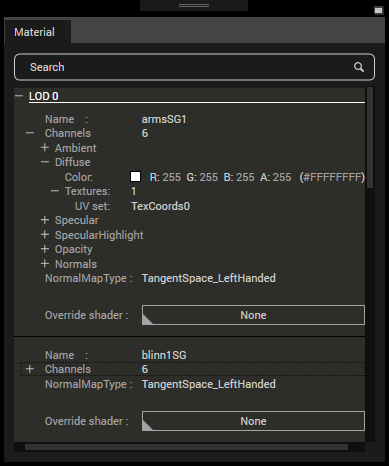
Task: Expand the Ambient channel
Action: pos(45,148)
